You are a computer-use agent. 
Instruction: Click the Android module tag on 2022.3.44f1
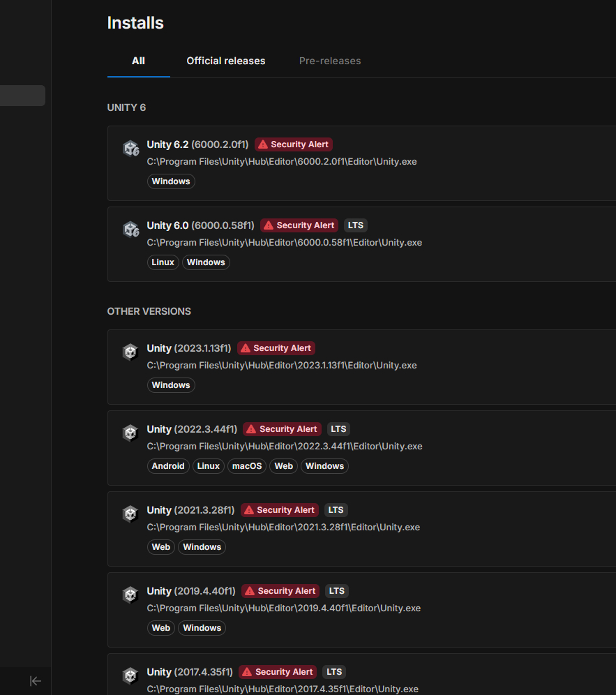coord(168,466)
